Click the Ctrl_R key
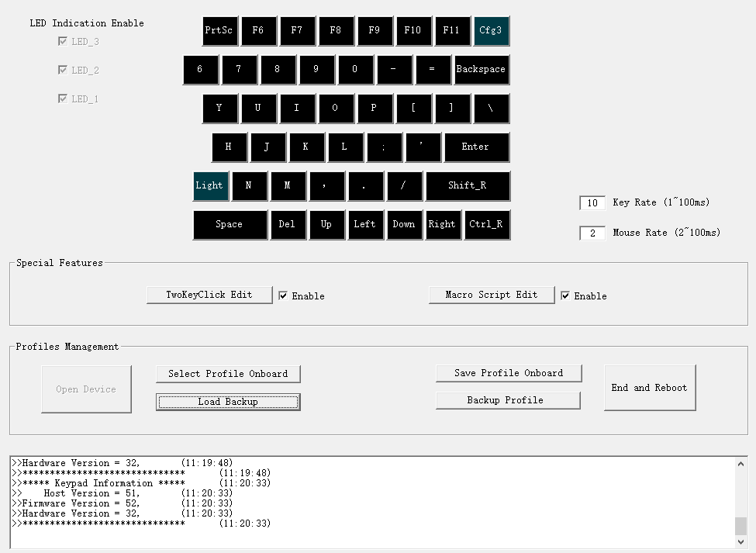Viewport: 756px width, 553px height. (487, 225)
